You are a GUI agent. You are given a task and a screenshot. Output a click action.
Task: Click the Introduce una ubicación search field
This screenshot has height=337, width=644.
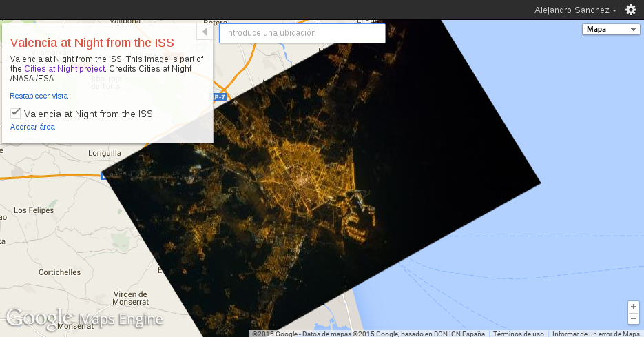pyautogui.click(x=302, y=33)
